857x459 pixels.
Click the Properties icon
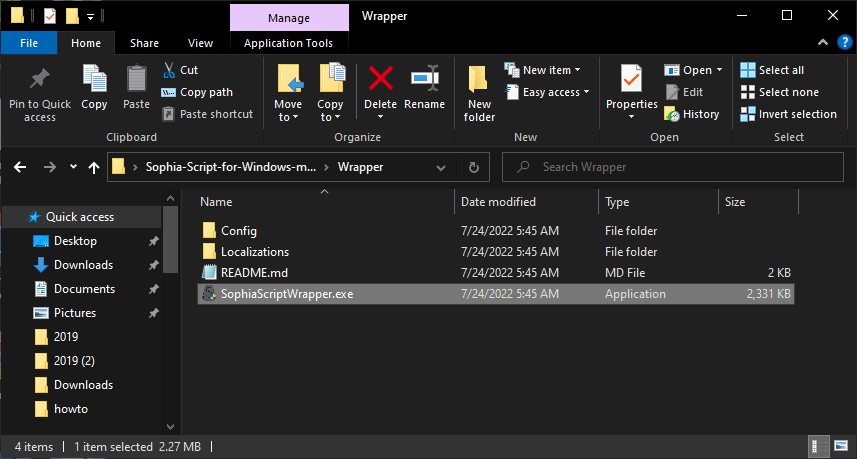pos(631,78)
